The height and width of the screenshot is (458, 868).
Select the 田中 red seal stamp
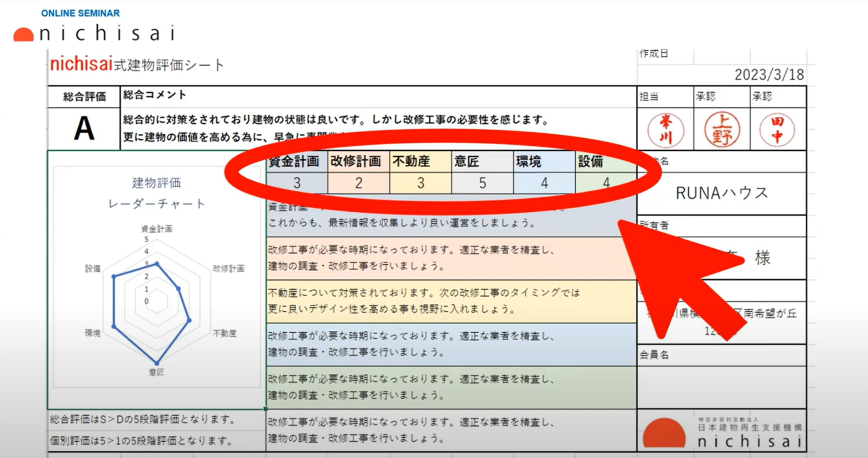[x=777, y=129]
